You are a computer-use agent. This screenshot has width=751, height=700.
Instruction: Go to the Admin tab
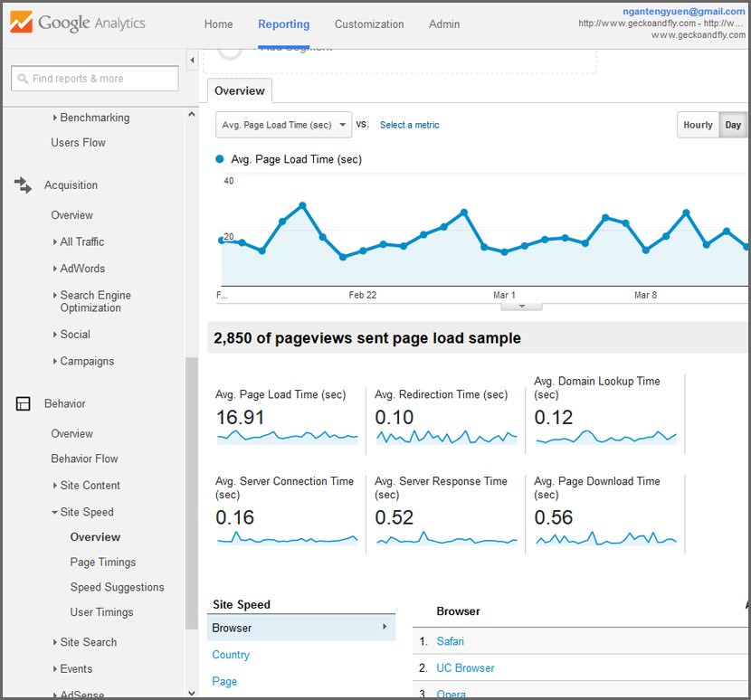444,24
